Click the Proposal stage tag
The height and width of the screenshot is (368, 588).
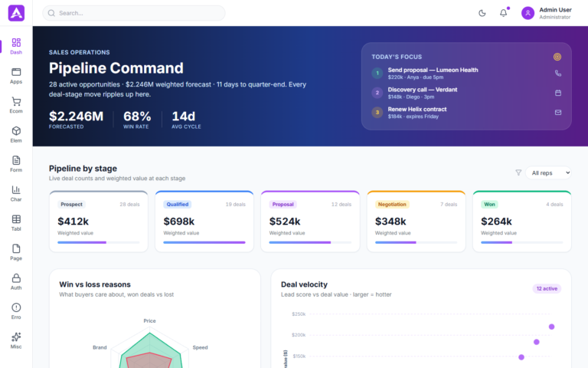coord(283,204)
